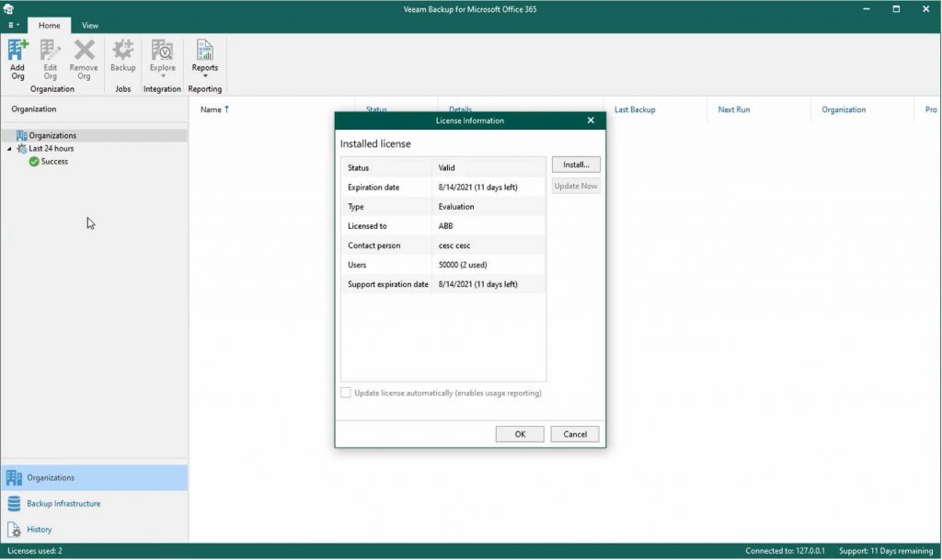Minimize the Veeam Backup window
The height and width of the screenshot is (560, 942).
(x=867, y=9)
